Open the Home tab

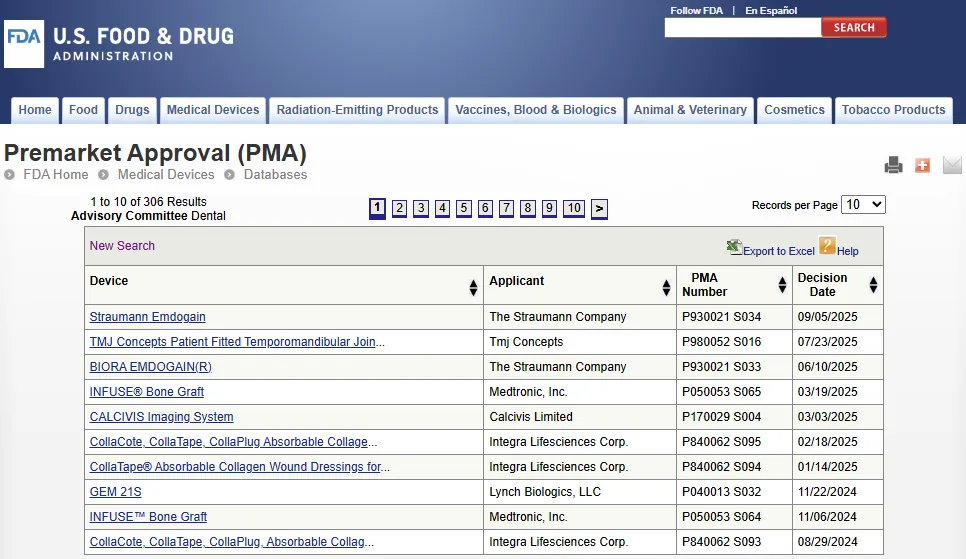tap(35, 110)
